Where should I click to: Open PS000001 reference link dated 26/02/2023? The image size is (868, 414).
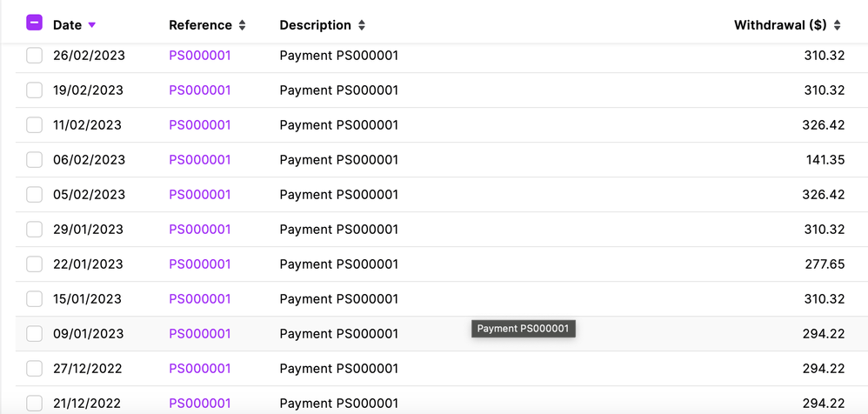point(200,56)
